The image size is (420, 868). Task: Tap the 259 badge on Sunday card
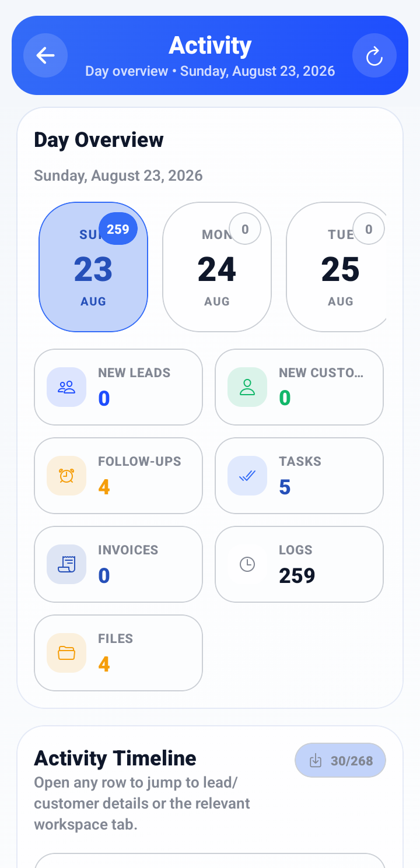coord(118,229)
